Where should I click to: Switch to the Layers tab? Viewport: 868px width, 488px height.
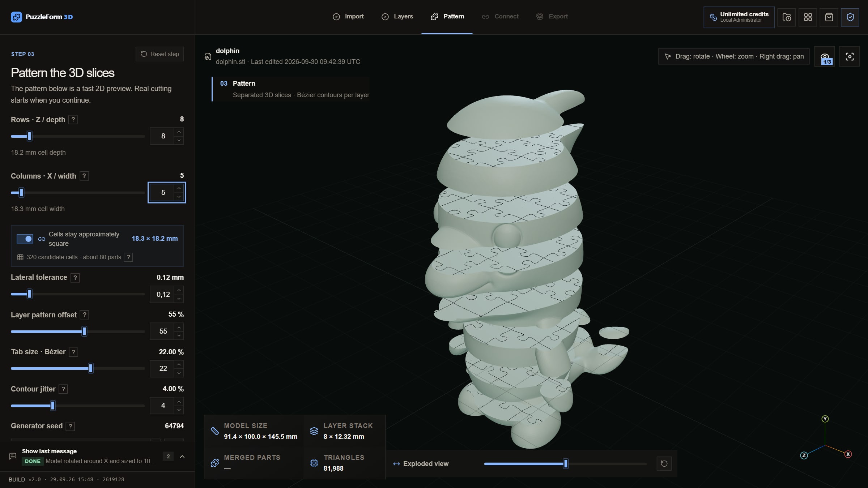click(397, 17)
